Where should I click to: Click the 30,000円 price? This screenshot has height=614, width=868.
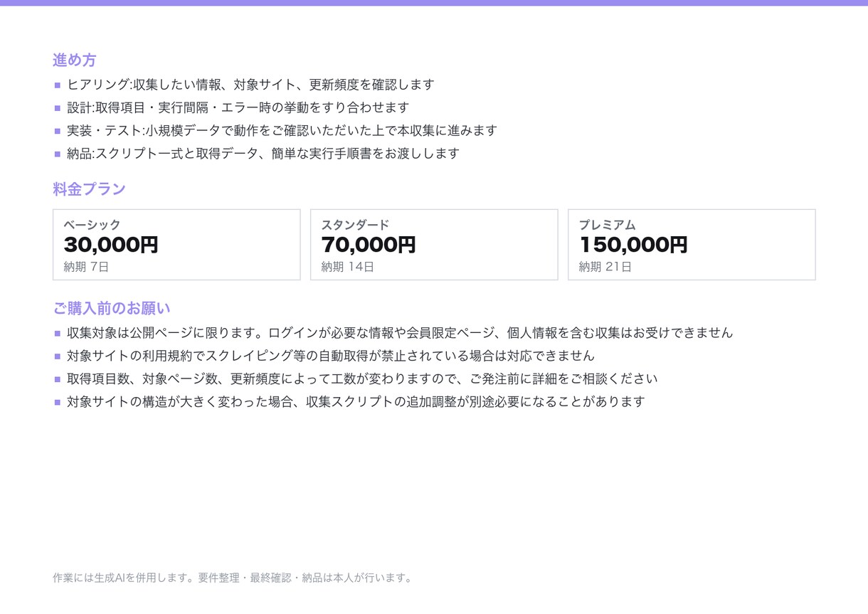(x=111, y=245)
